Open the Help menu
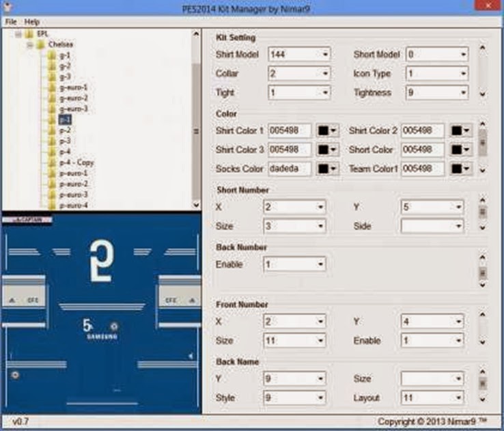Image resolution: width=504 pixels, height=431 pixels. coord(32,22)
